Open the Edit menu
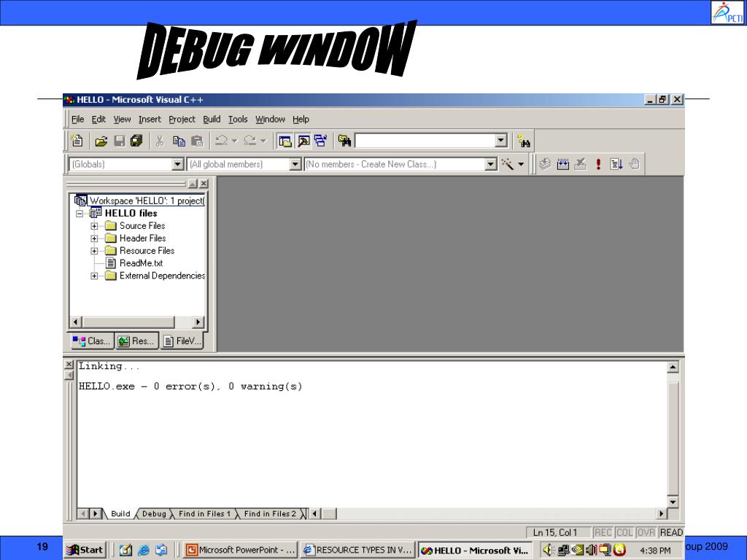Screen dimensions: 747x560 (x=98, y=119)
